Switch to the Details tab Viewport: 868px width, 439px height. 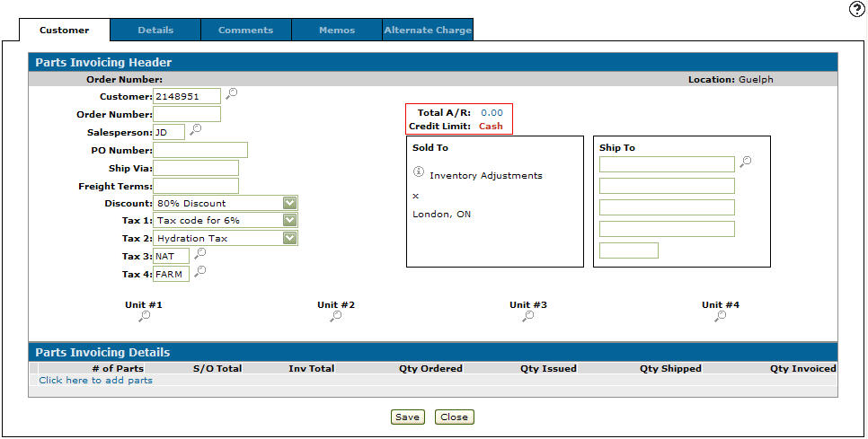pyautogui.click(x=155, y=31)
